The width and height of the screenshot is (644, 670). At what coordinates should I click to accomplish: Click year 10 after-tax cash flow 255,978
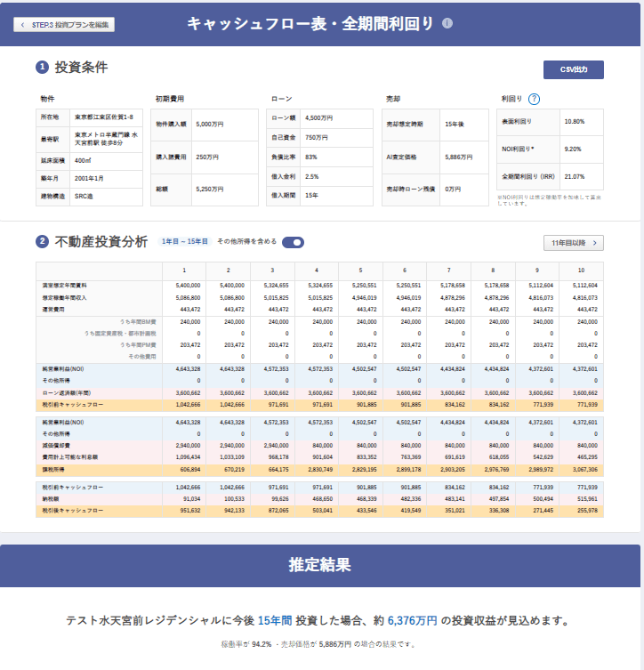[x=587, y=511]
